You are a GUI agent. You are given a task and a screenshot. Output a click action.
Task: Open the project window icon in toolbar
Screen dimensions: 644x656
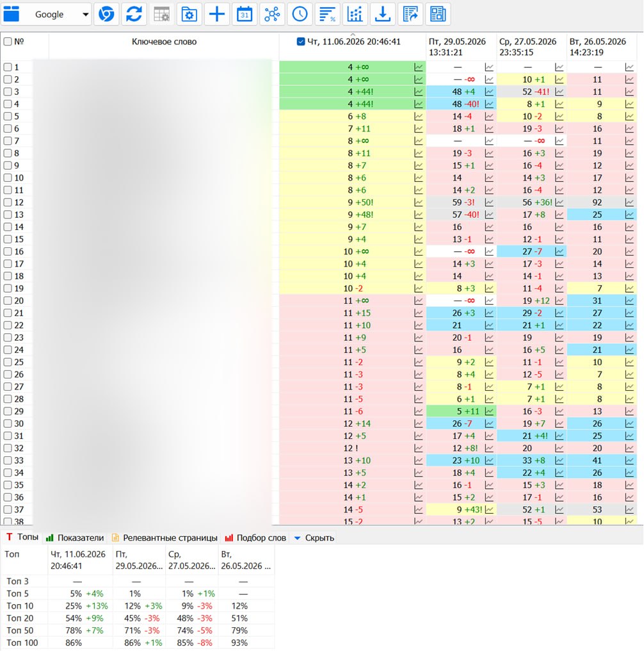[x=12, y=14]
